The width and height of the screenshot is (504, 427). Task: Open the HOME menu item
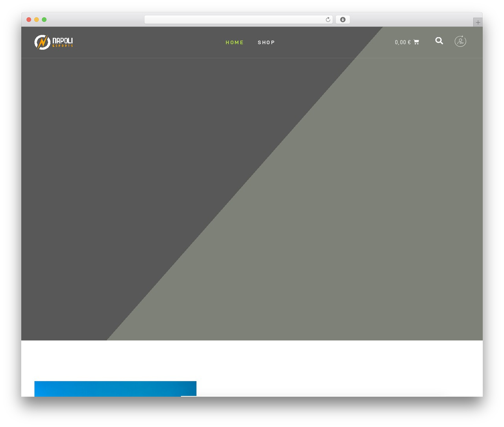pos(235,43)
